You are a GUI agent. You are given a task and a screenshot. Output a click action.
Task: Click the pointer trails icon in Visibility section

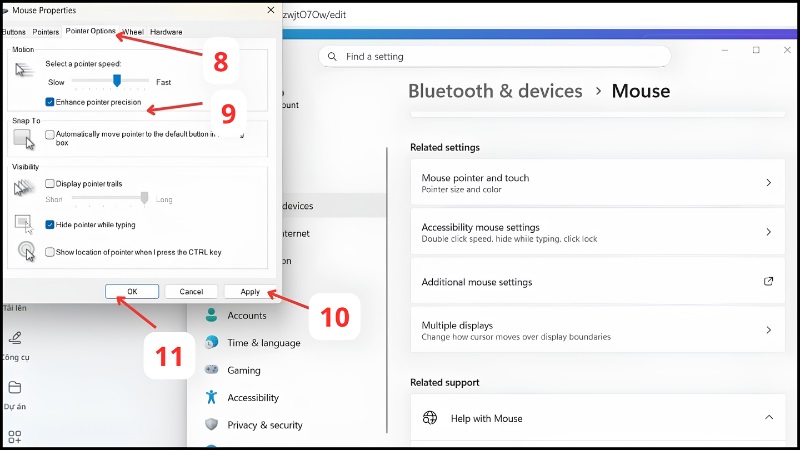click(23, 188)
